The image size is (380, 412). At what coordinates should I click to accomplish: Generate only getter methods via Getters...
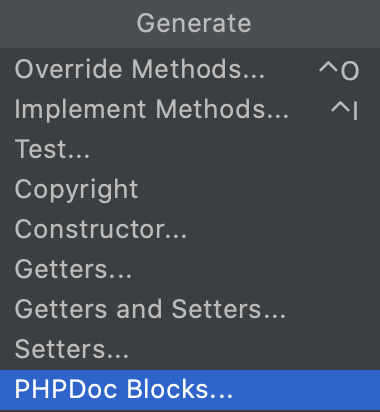pyautogui.click(x=190, y=270)
